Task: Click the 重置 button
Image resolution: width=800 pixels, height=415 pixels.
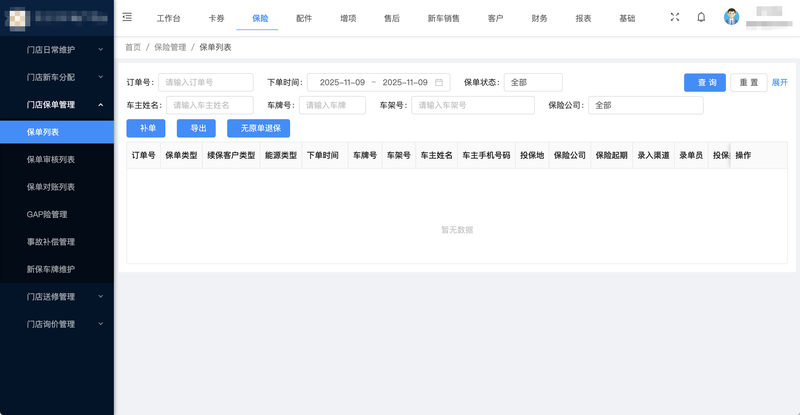Action: [748, 82]
